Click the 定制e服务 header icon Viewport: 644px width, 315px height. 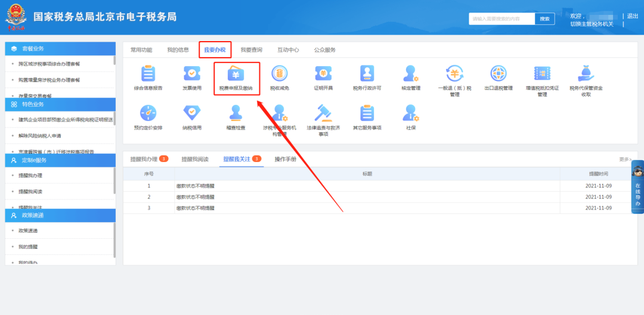[x=14, y=160]
